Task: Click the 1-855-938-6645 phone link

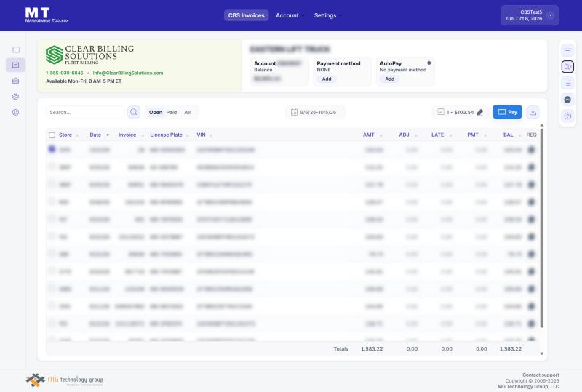Action: coord(65,73)
